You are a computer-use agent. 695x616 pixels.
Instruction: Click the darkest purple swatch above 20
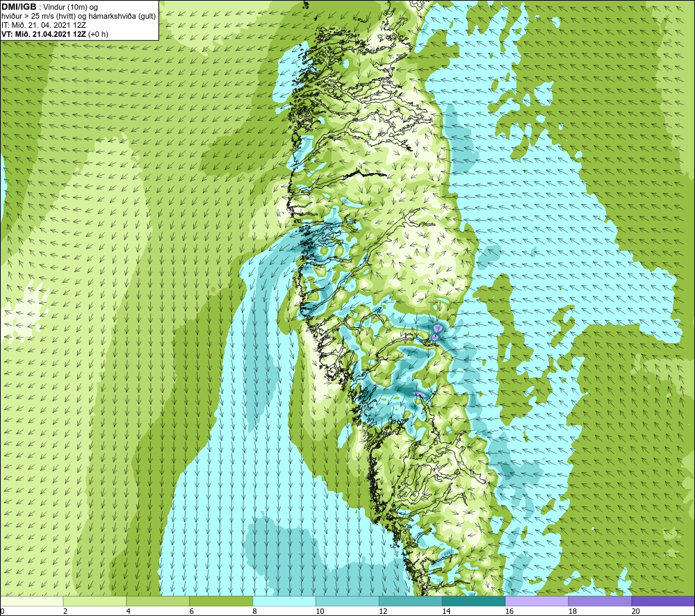(x=663, y=601)
